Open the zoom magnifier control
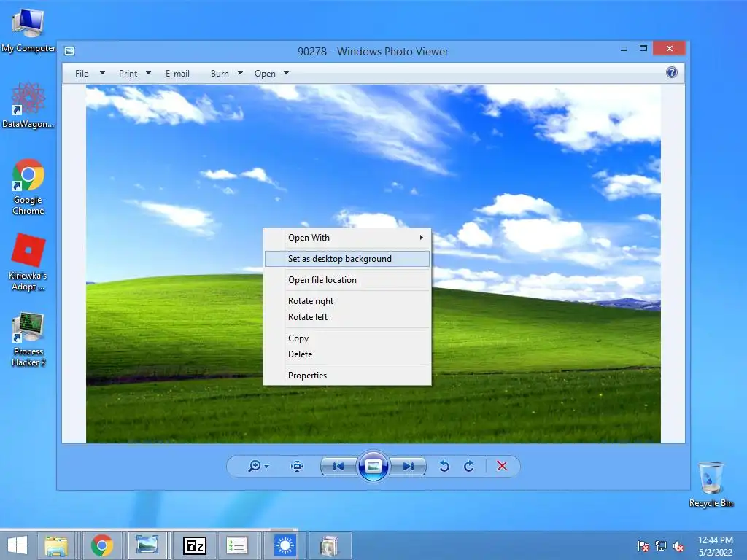The height and width of the screenshot is (560, 747). (x=255, y=466)
